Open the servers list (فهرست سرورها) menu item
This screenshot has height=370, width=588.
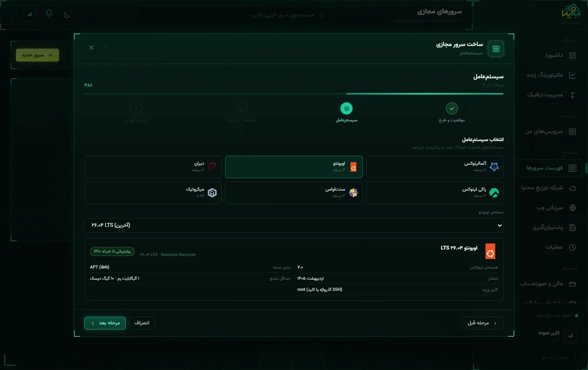coord(549,168)
